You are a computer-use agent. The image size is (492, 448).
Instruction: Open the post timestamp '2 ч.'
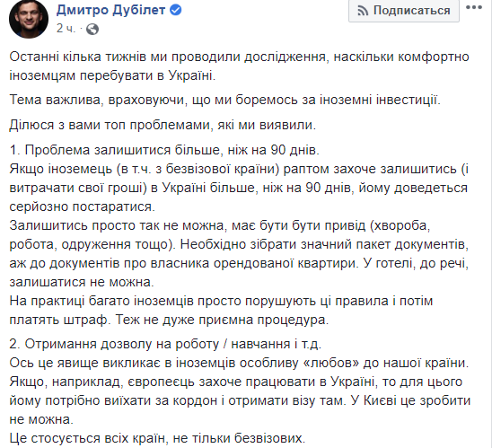point(66,29)
